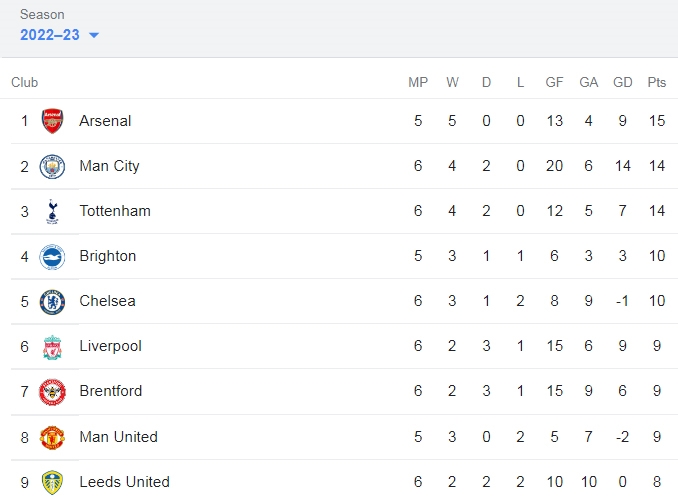Open the Arsenal team link

click(105, 121)
